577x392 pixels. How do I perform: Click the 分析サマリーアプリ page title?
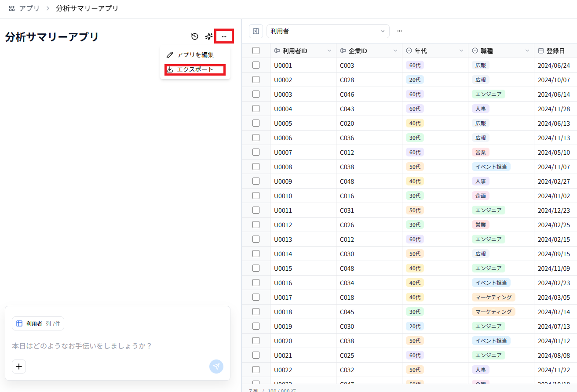[52, 37]
